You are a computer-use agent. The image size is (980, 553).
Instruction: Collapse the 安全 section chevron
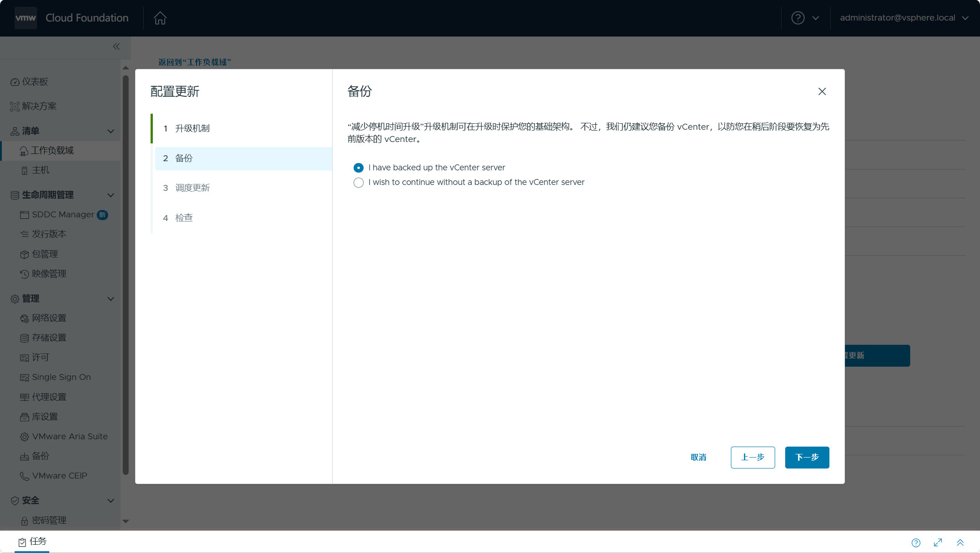tap(111, 501)
